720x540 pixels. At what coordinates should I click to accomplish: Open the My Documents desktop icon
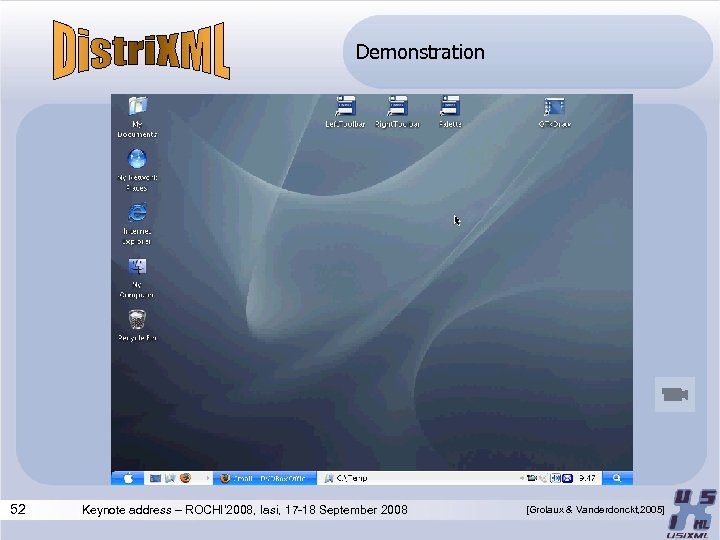137,117
